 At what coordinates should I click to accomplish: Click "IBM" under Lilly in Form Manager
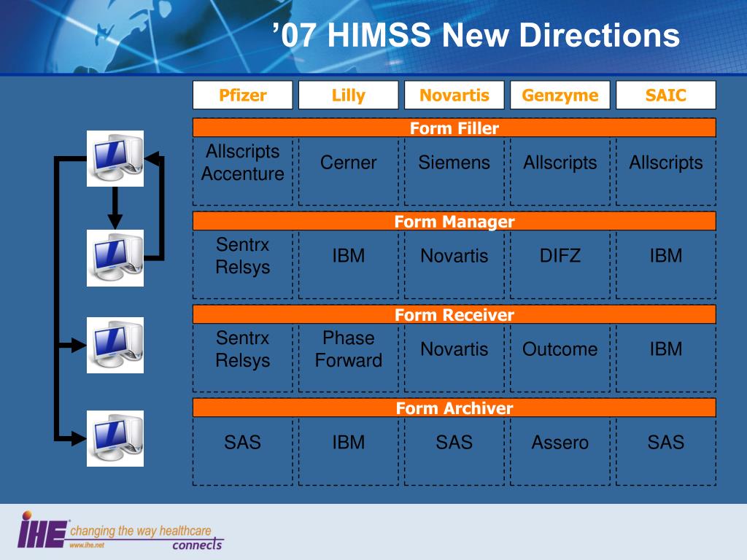(348, 256)
